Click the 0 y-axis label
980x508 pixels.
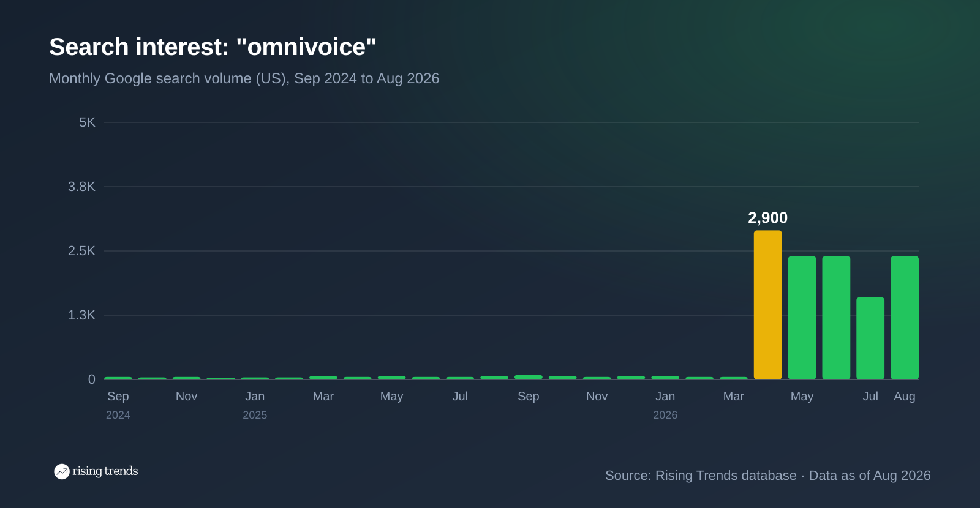tap(92, 379)
